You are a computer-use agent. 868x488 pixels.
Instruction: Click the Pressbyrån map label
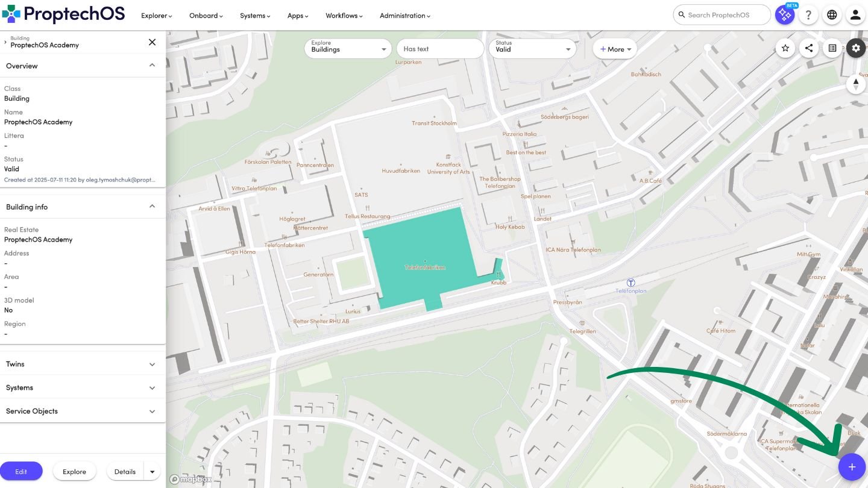coord(568,302)
